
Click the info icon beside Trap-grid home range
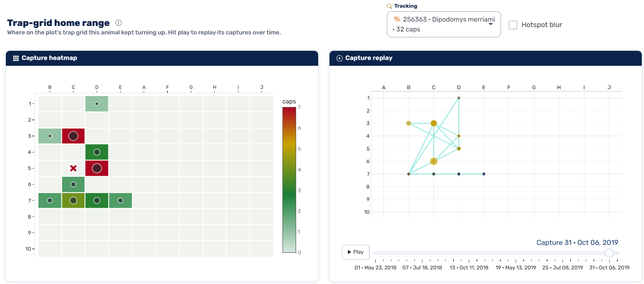(x=118, y=23)
